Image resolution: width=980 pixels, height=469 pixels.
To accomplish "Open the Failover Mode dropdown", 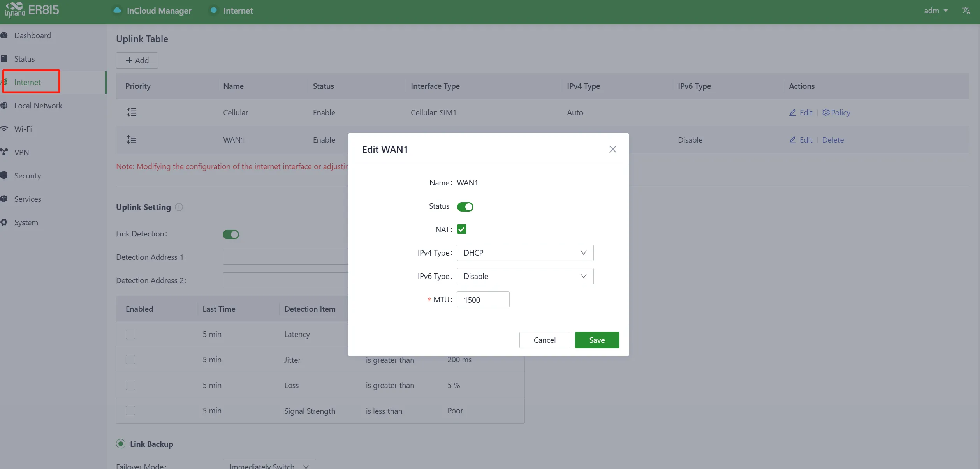I will pos(269,464).
